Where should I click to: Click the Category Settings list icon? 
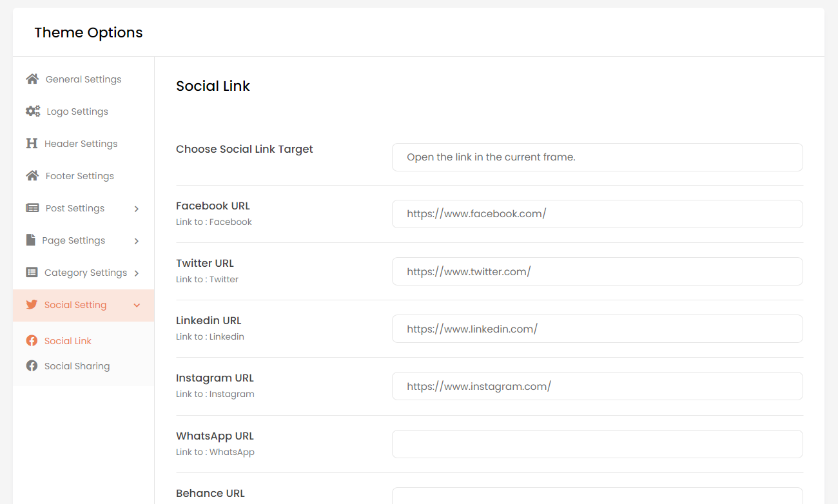(x=32, y=273)
